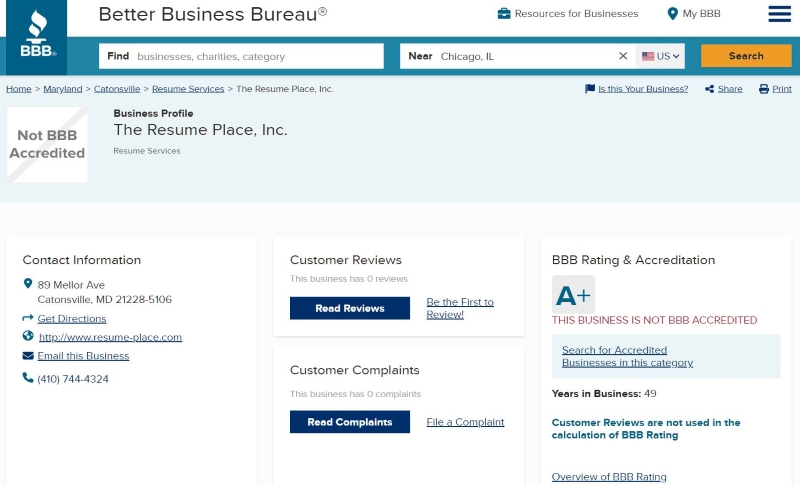The width and height of the screenshot is (800, 485).
Task: Click Customer Reviews are not used notice
Action: point(645,428)
